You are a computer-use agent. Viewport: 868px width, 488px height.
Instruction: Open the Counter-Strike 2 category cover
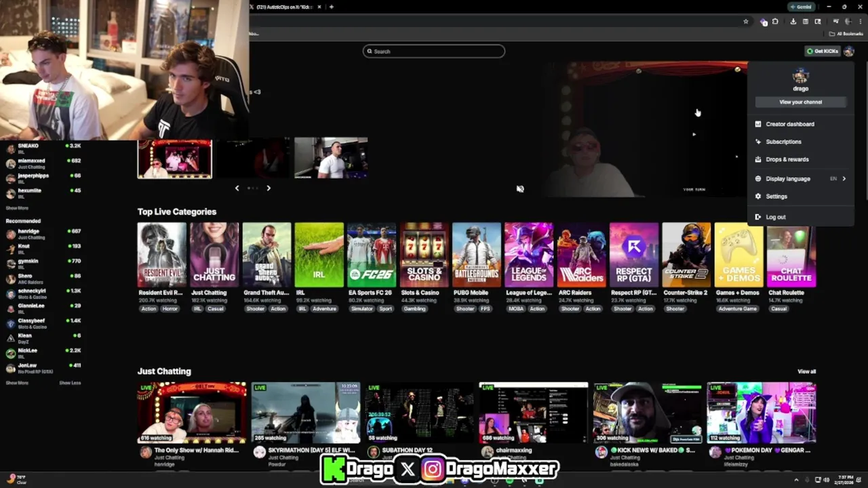pos(686,255)
